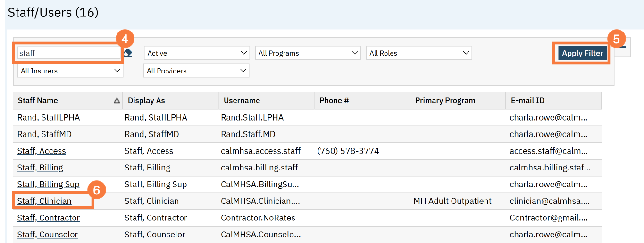The image size is (644, 243).
Task: Expand the All Insurers dropdown
Action: click(x=70, y=71)
